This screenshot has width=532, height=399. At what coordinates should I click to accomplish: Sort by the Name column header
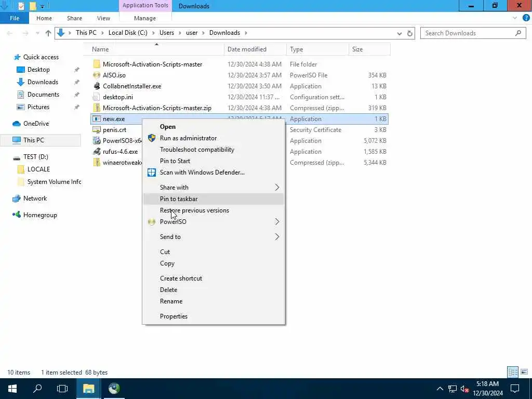(x=154, y=49)
